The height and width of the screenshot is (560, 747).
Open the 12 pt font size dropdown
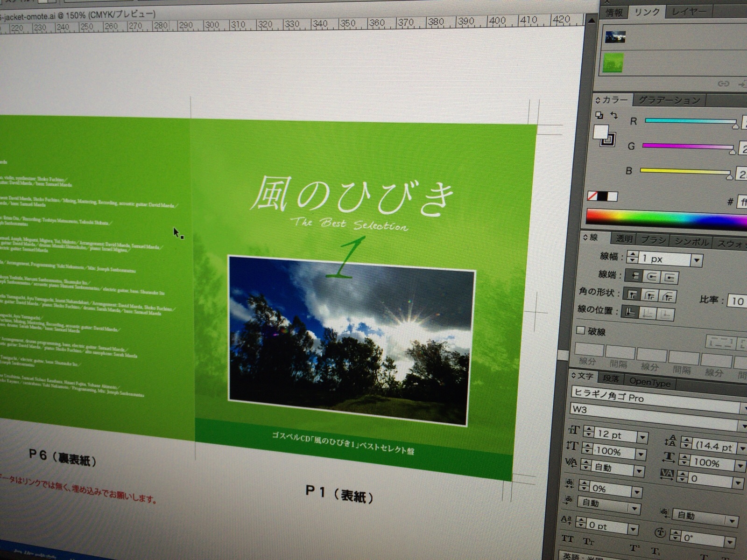coord(643,437)
